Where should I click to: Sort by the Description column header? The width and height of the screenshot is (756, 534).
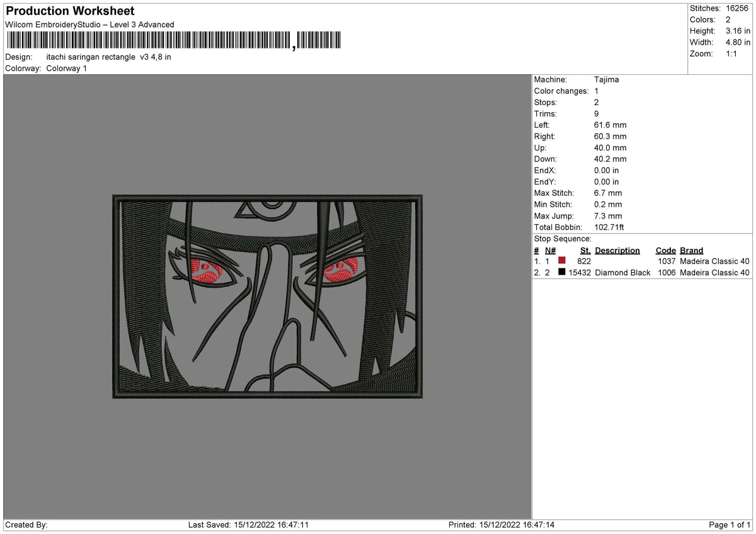coord(617,250)
